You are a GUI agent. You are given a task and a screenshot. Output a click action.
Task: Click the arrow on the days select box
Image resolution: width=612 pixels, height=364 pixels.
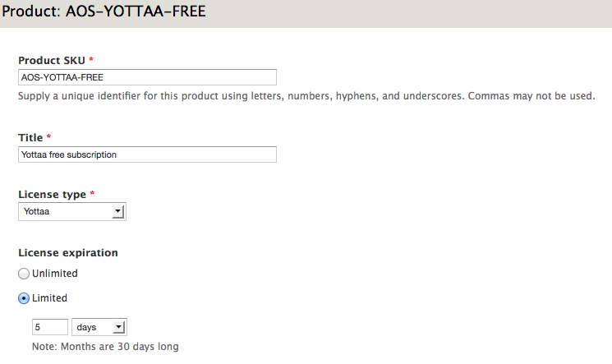click(118, 327)
